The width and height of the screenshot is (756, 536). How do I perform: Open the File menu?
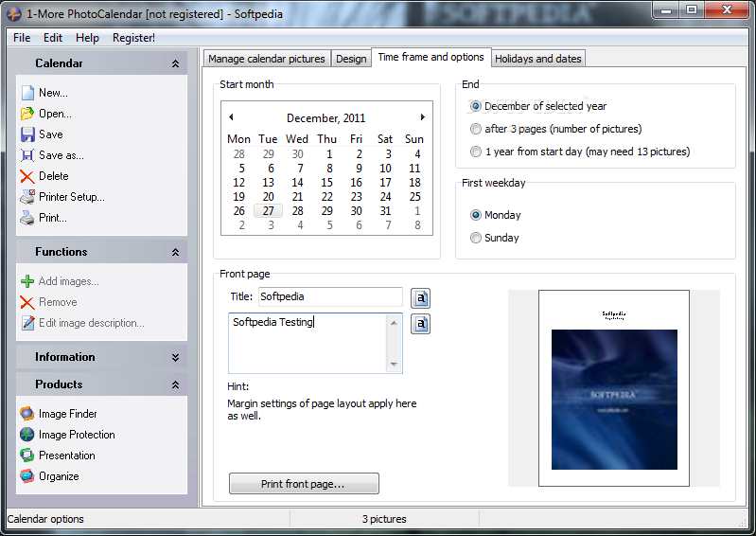pyautogui.click(x=22, y=38)
